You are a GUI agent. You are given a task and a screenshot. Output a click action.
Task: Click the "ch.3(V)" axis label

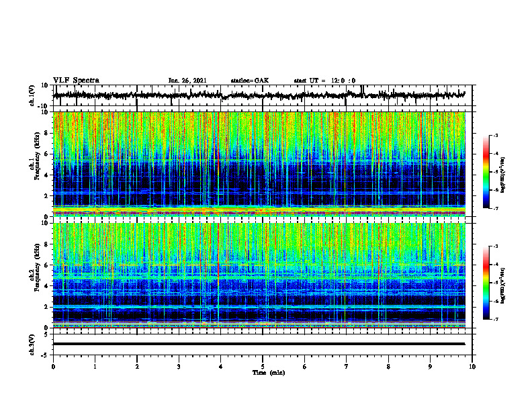[x=32, y=345]
